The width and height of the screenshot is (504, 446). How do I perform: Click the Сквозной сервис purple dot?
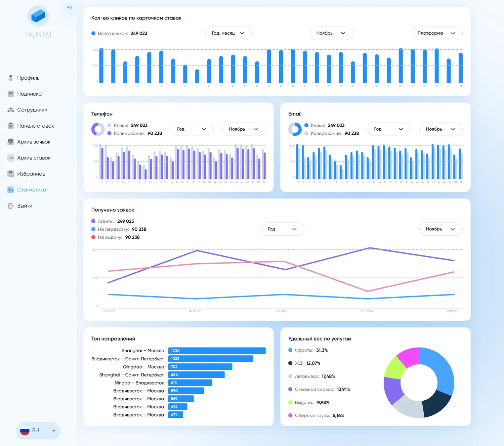point(290,390)
